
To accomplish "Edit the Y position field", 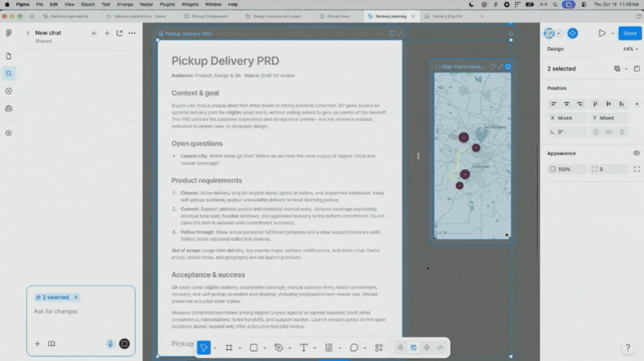I will coord(609,118).
